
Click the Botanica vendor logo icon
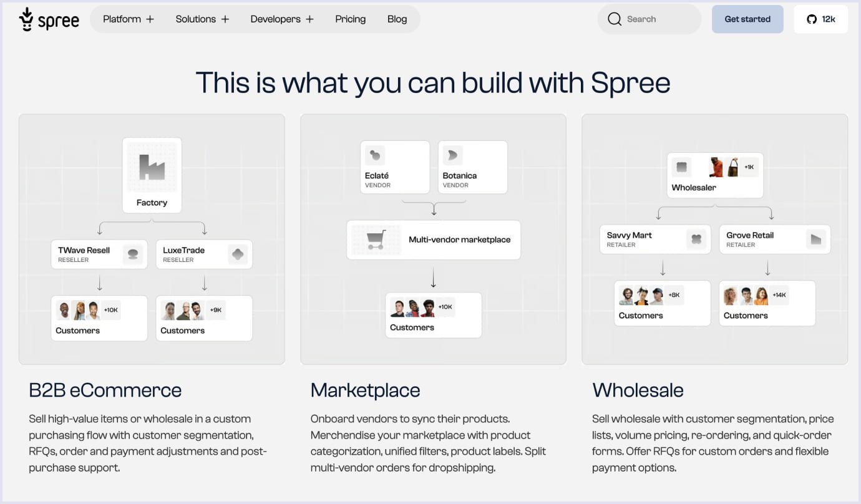[453, 155]
